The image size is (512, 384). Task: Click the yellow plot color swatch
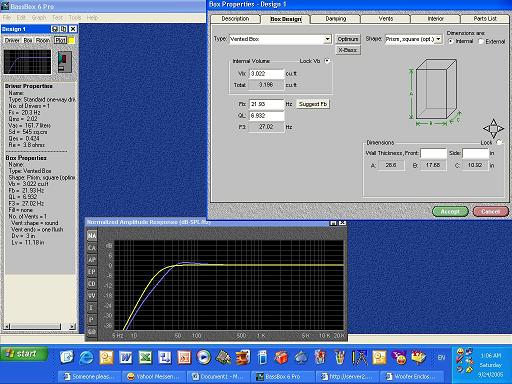(71, 40)
